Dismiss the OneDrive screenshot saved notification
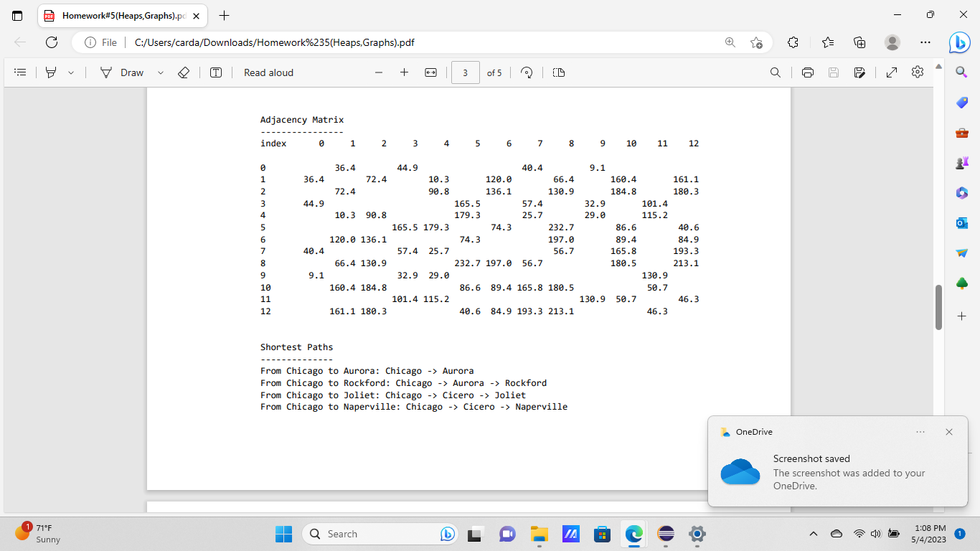Viewport: 980px width, 551px height. (948, 431)
